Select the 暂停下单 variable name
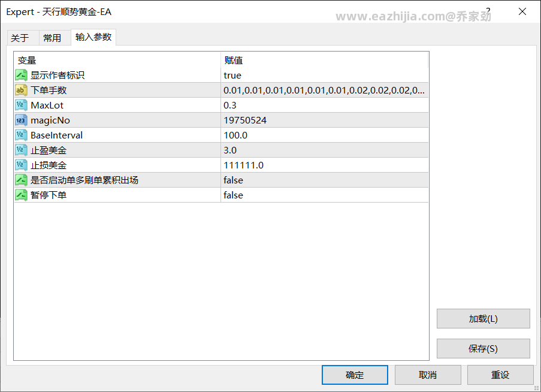 click(49, 195)
